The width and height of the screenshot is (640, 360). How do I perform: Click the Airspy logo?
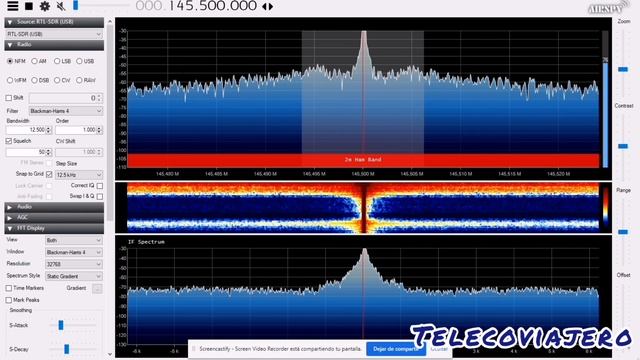pyautogui.click(x=608, y=7)
